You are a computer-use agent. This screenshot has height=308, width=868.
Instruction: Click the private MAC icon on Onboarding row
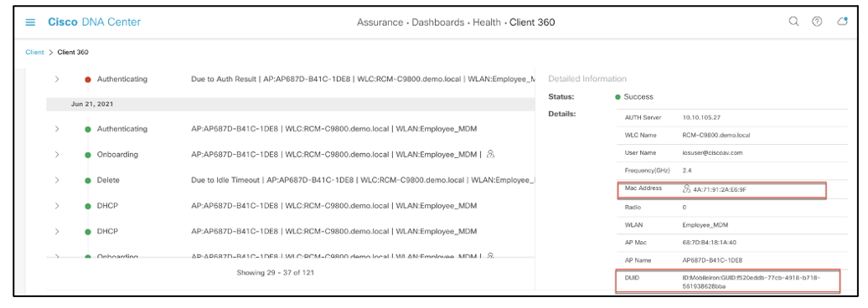[x=490, y=154]
